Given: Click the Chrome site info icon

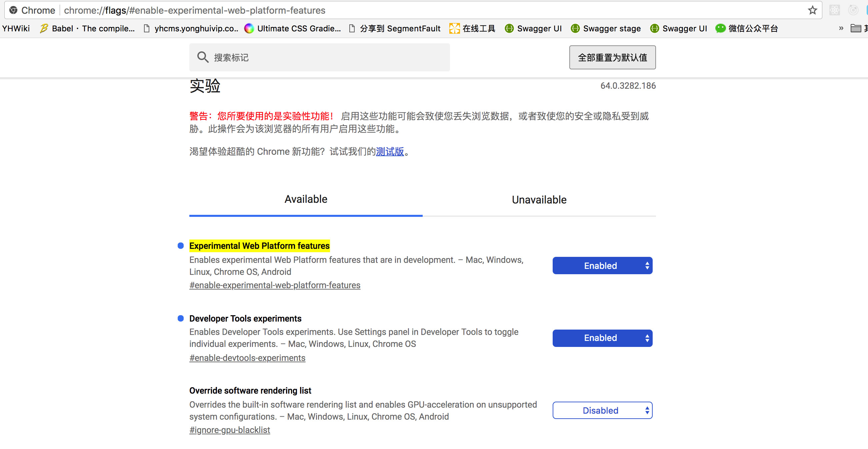Looking at the screenshot, I should click(x=13, y=10).
